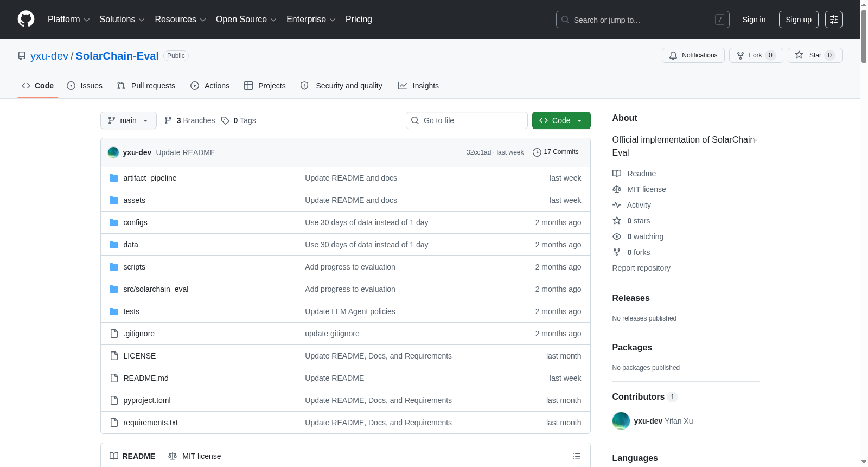Click the scale icon beside MIT license
This screenshot has height=467, width=868.
click(617, 189)
